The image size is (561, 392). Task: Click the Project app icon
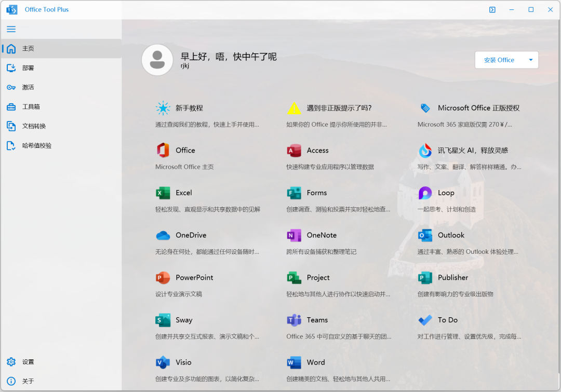coord(294,278)
